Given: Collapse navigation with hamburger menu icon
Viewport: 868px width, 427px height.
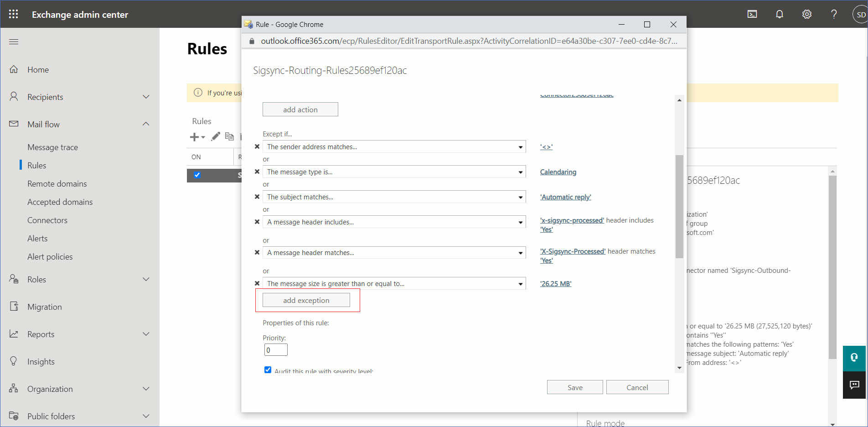Looking at the screenshot, I should tap(14, 42).
